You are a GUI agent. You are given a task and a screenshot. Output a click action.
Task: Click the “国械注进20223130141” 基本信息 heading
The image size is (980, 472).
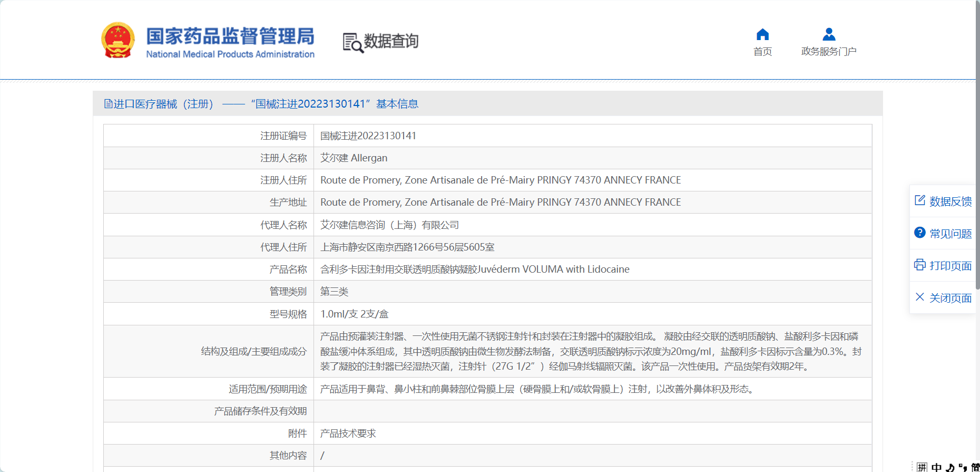click(x=335, y=104)
